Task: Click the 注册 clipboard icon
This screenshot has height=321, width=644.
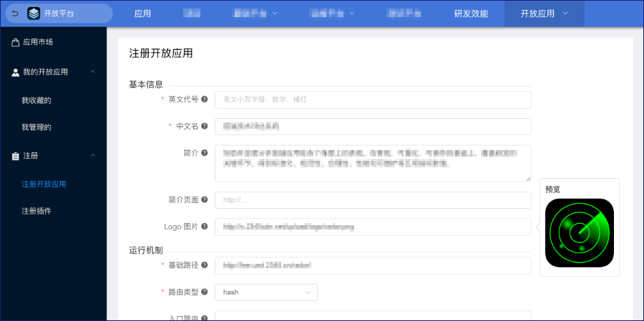Action: (16, 156)
